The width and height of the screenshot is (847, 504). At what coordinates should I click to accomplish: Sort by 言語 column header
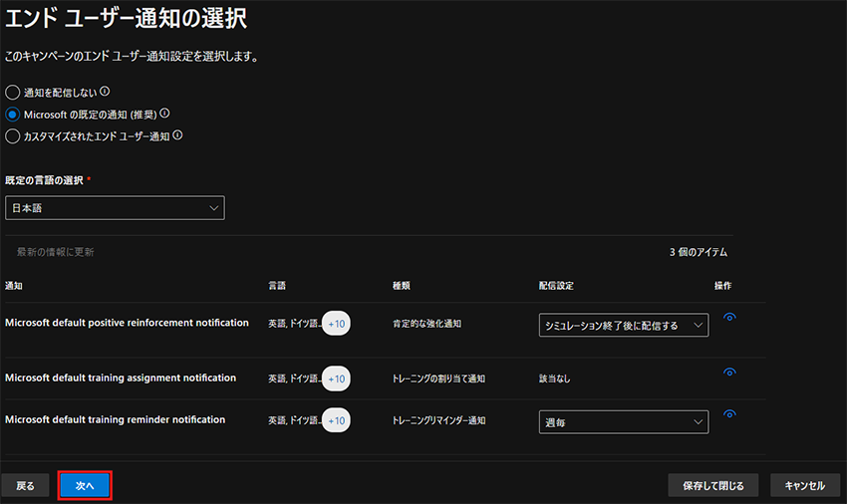pyautogui.click(x=277, y=286)
